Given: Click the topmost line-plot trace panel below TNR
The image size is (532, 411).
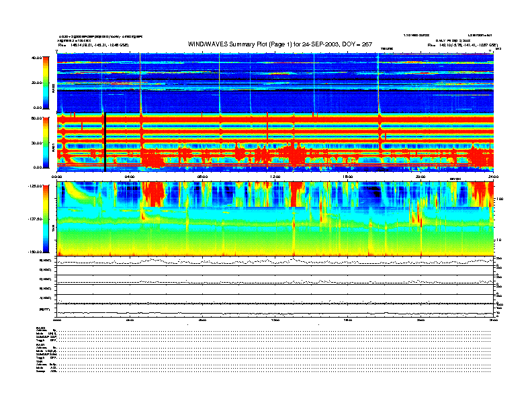Looking at the screenshot, I should [x=275, y=261].
